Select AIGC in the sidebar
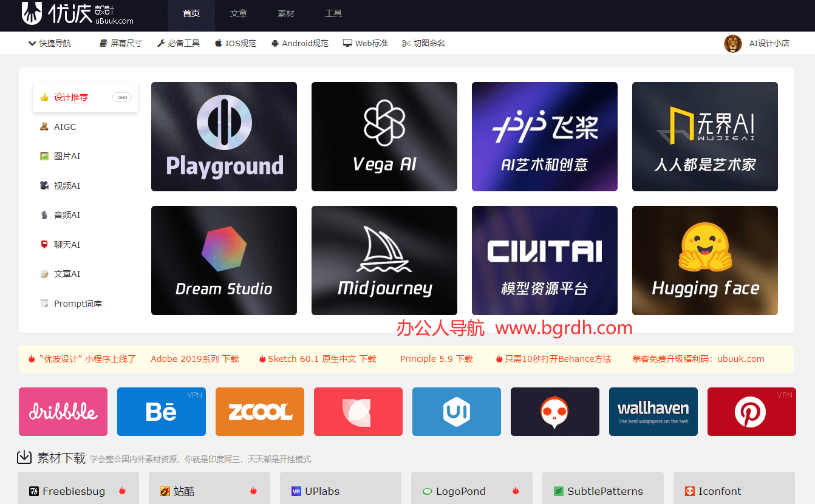The image size is (815, 504). (65, 127)
